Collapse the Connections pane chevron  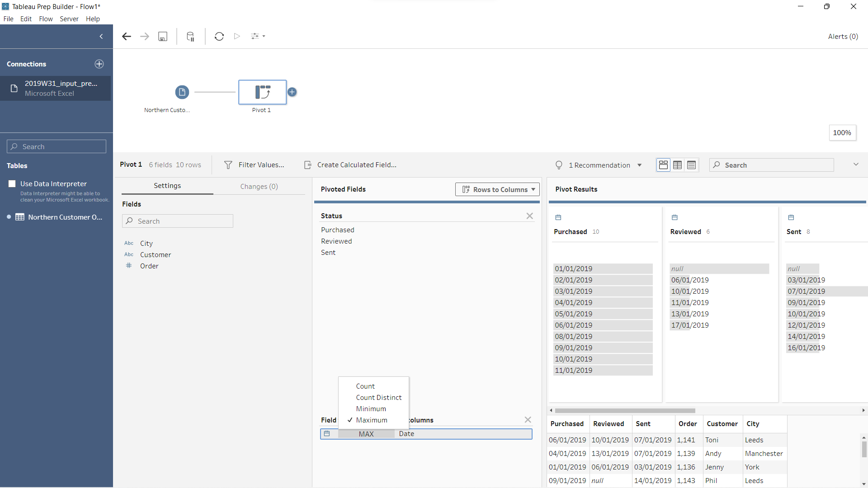point(101,37)
